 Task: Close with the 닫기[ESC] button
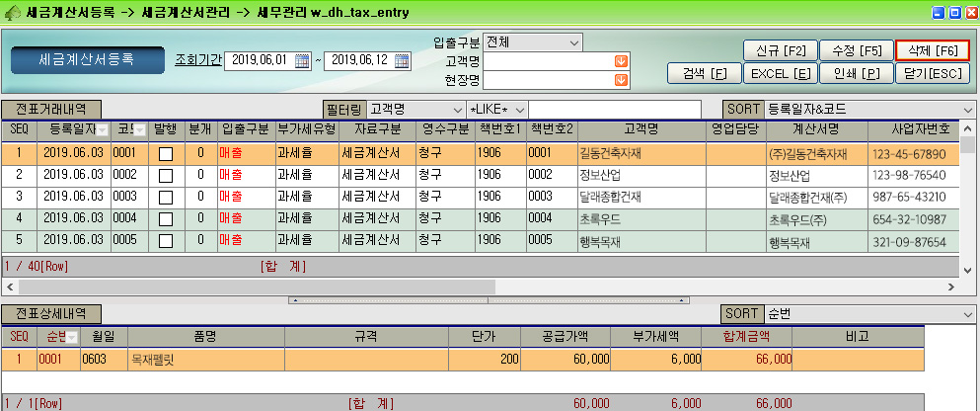(932, 73)
